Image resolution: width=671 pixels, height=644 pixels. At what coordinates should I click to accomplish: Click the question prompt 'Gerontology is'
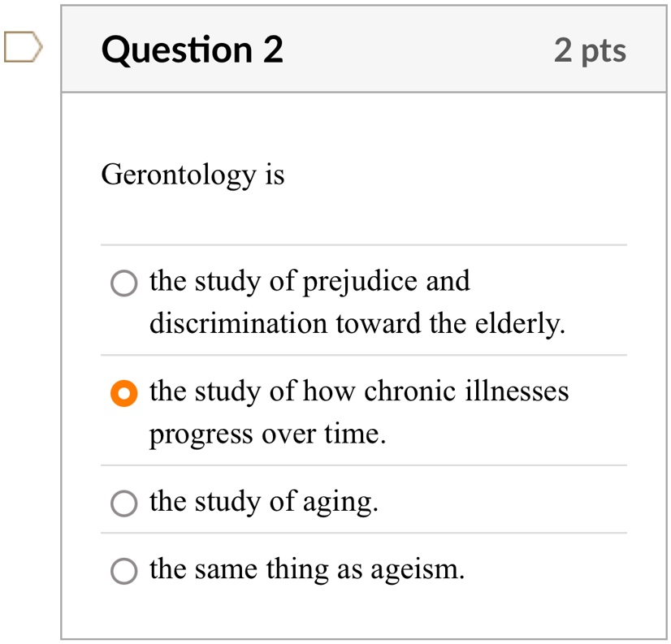pyautogui.click(x=193, y=176)
